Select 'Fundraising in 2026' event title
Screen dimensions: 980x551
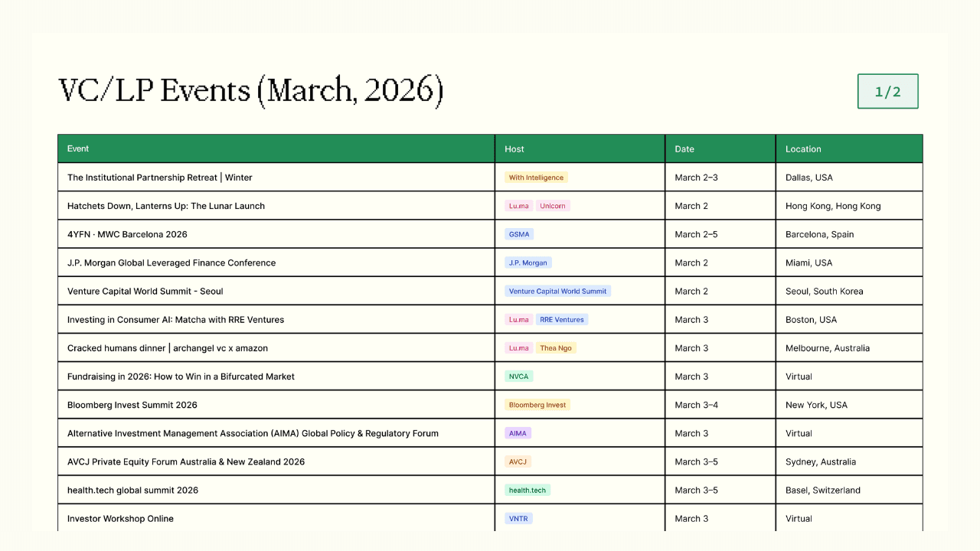pyautogui.click(x=181, y=377)
